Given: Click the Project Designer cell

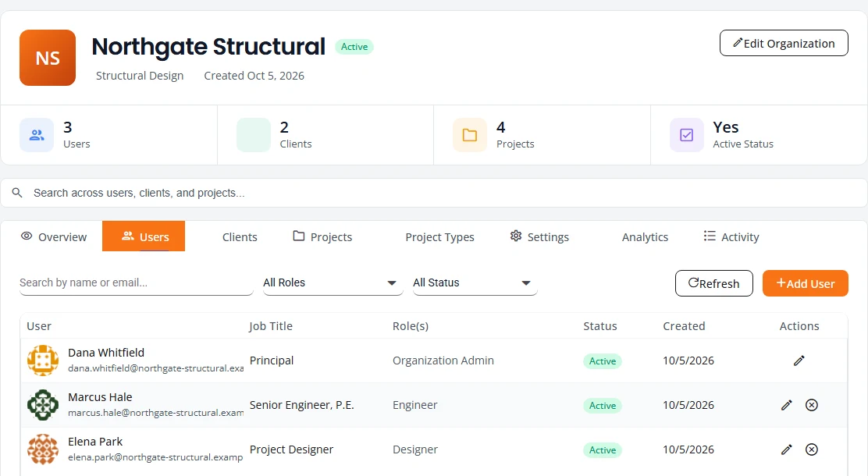Looking at the screenshot, I should (292, 449).
